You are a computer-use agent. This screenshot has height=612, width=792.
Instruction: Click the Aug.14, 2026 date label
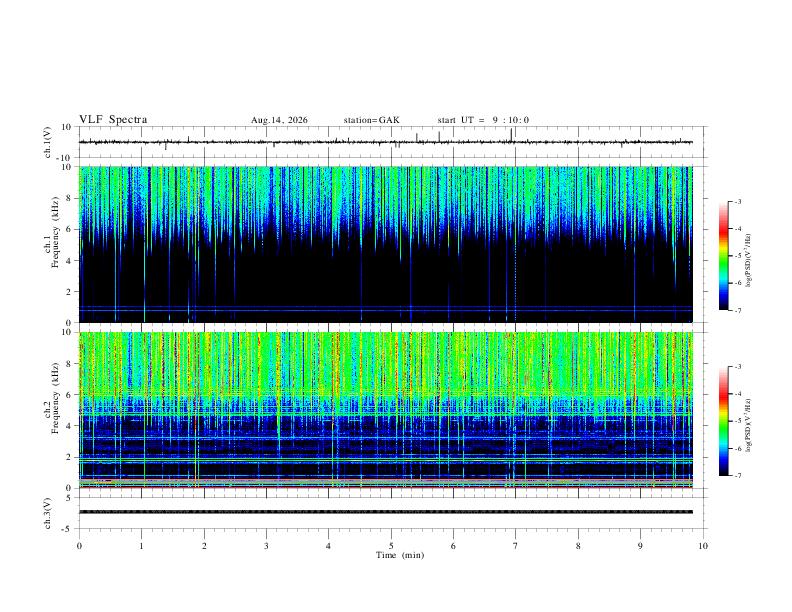pyautogui.click(x=279, y=120)
